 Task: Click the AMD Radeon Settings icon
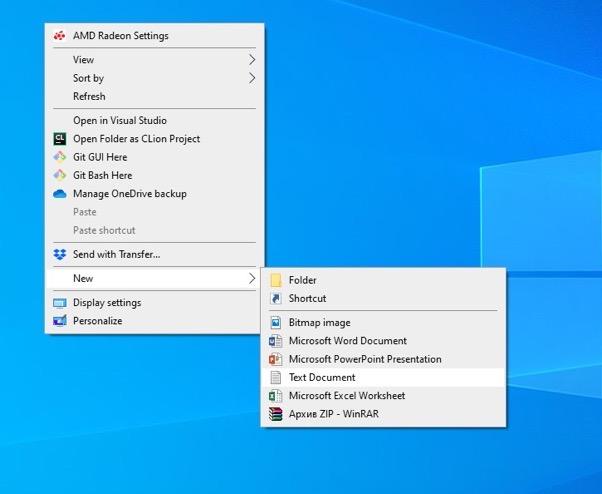click(x=60, y=36)
